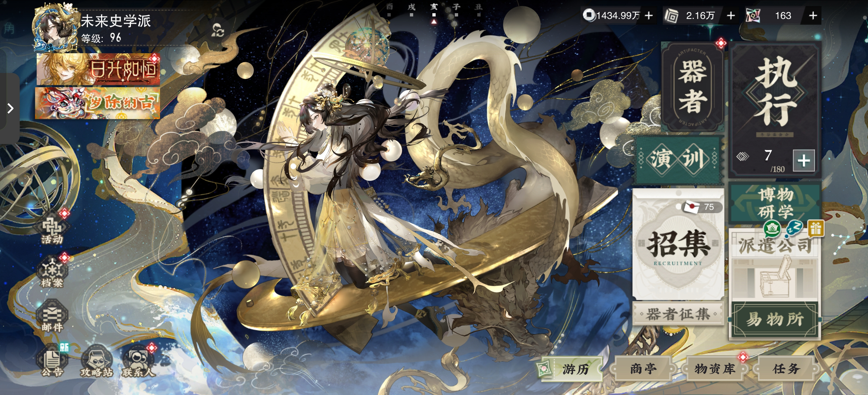Click the coin amount 1434.99万
This screenshot has height=395, width=868.
[618, 16]
